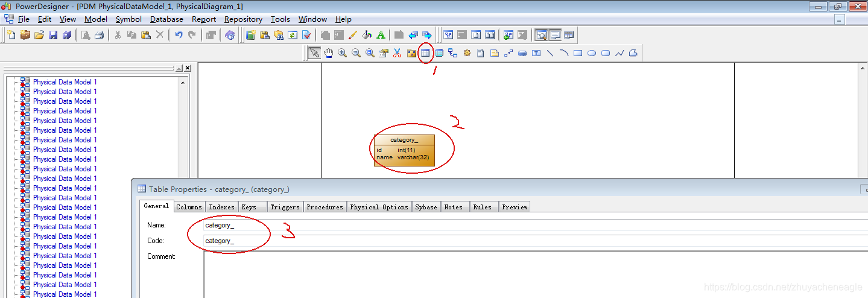Click the Name field containing category_
868x298 pixels.
[x=536, y=225]
